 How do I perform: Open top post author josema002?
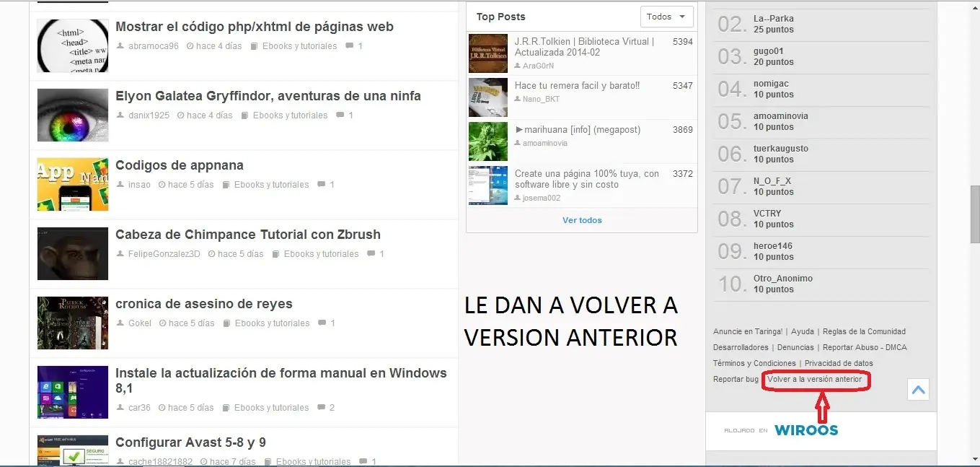[541, 198]
